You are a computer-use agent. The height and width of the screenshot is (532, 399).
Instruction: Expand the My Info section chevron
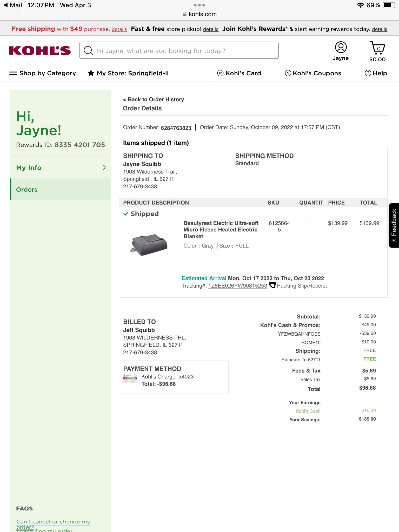tap(104, 168)
